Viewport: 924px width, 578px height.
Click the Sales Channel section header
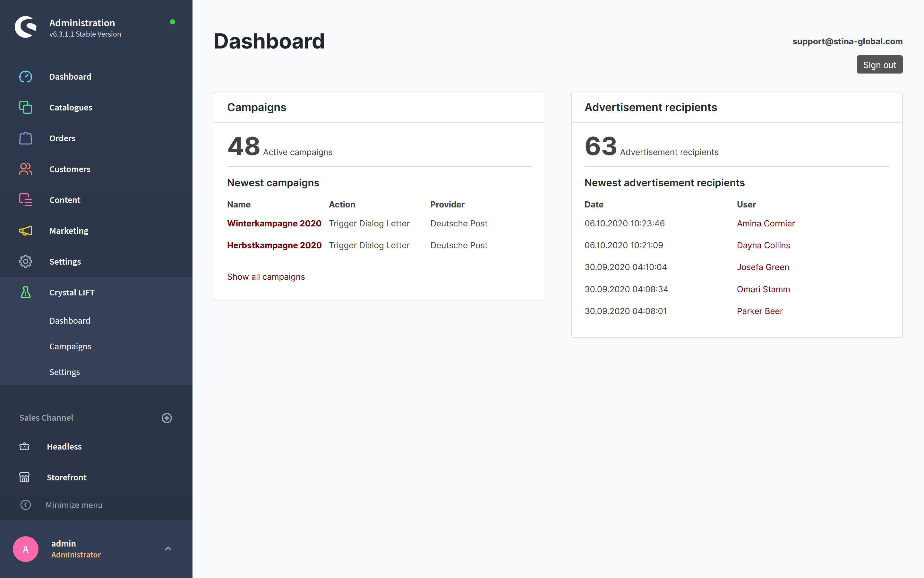coord(46,417)
